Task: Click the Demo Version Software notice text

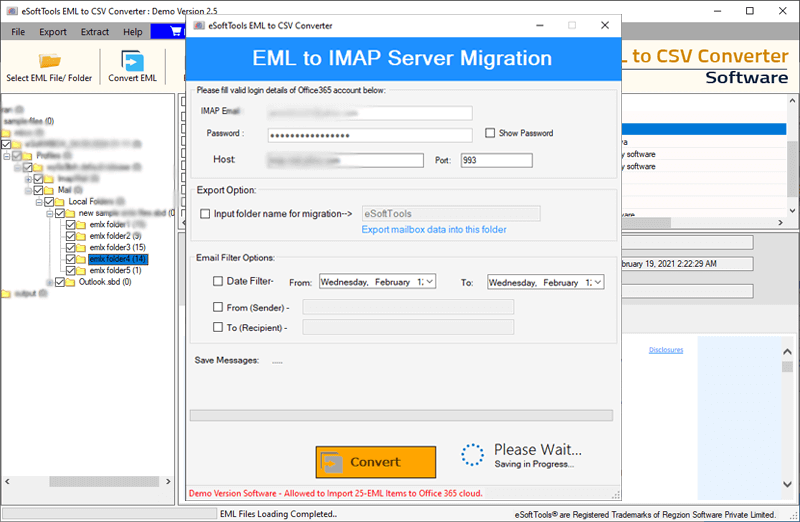Action: [336, 493]
